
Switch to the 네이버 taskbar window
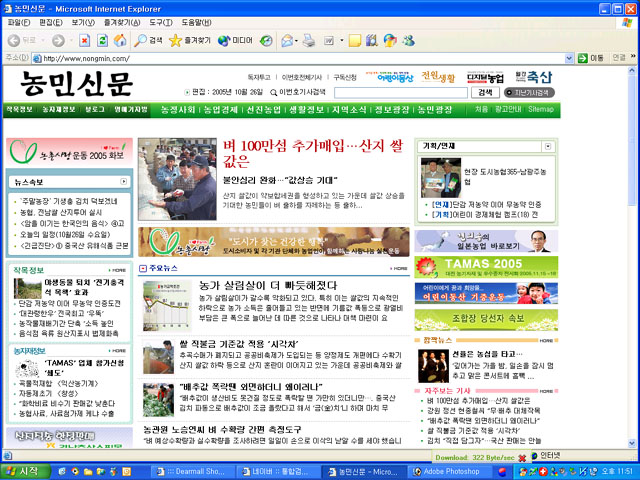tap(279, 471)
